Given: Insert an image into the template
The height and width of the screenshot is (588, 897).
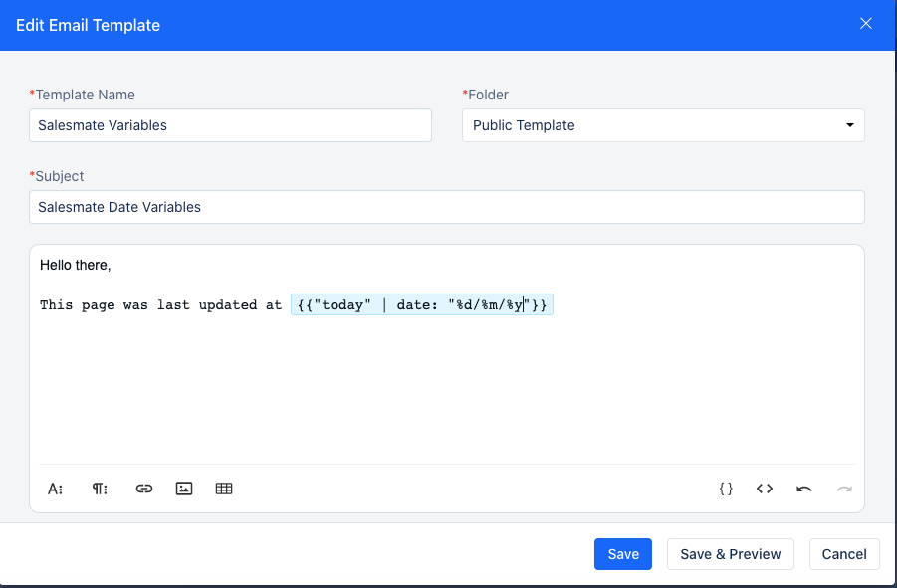Looking at the screenshot, I should 183,488.
